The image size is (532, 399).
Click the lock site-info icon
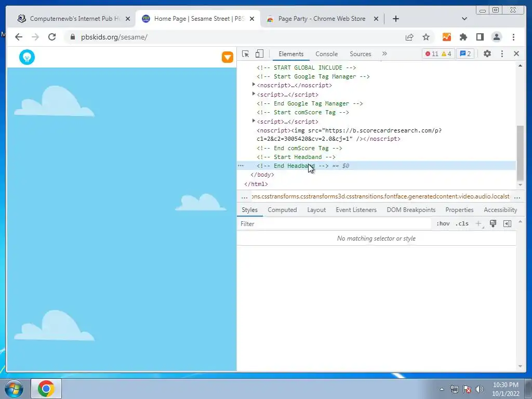coord(73,37)
